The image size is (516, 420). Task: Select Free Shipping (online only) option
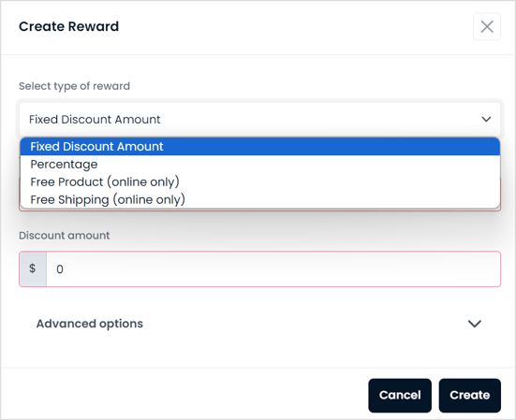[260, 199]
